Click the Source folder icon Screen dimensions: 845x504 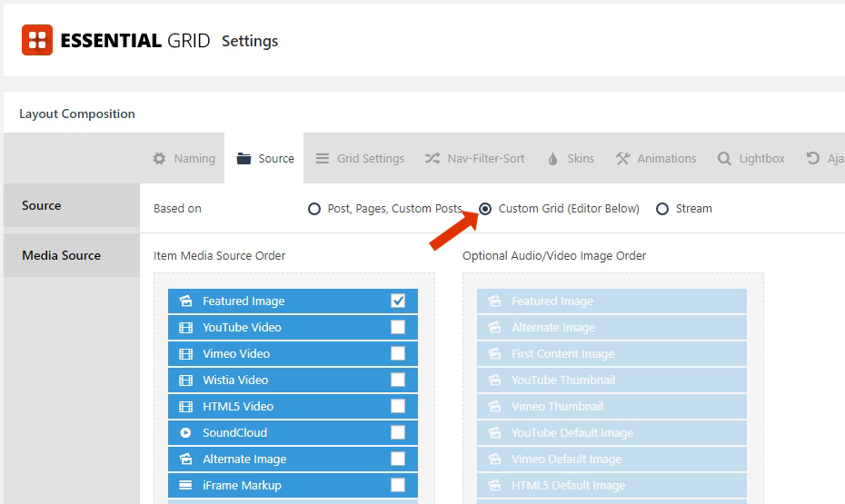click(244, 158)
